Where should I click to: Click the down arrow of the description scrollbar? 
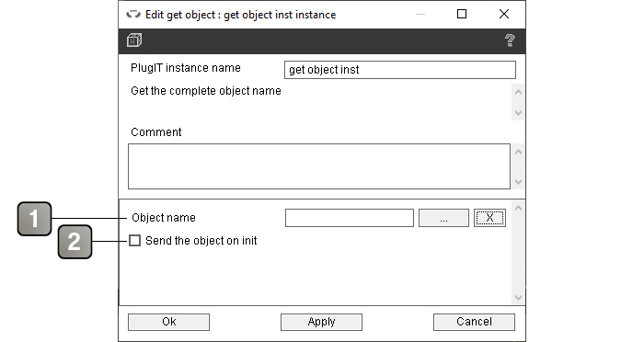point(518,112)
